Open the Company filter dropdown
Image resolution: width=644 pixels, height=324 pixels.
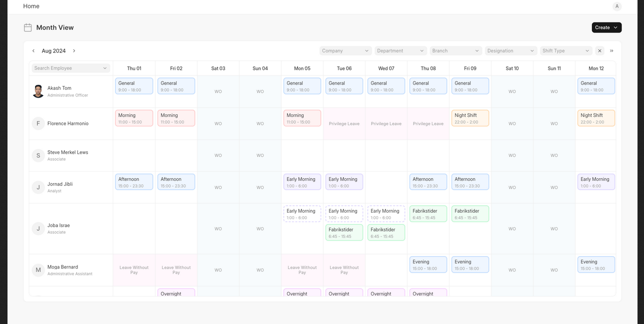point(345,51)
